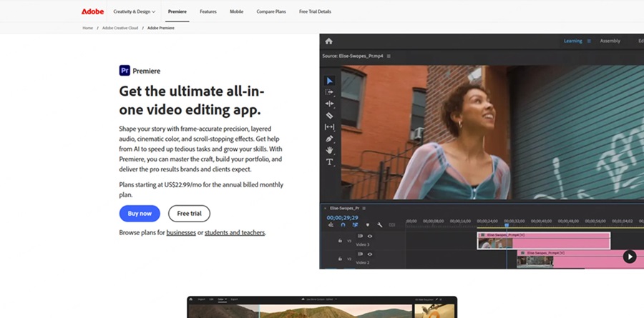Click Source: Elise-Swopes_Pr.mp4 panel title
This screenshot has height=318, width=644.
click(x=353, y=56)
